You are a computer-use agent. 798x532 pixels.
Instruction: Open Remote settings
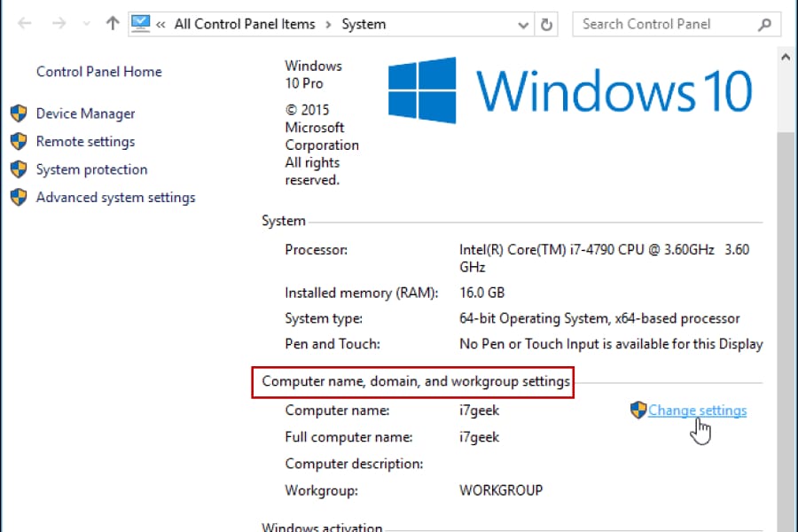coord(85,142)
